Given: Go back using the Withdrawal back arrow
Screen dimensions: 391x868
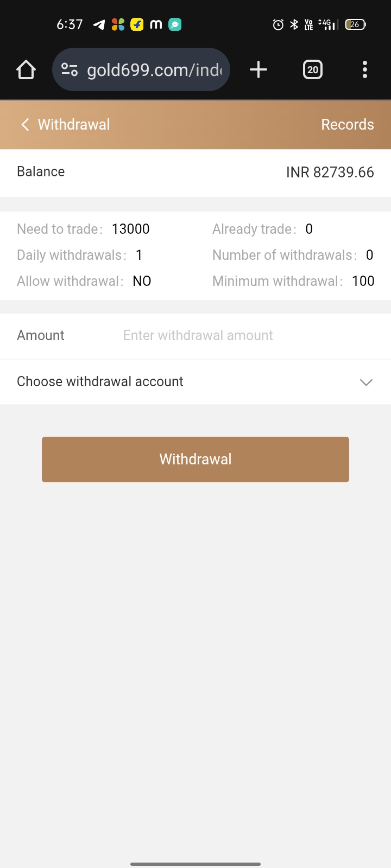Looking at the screenshot, I should point(25,125).
